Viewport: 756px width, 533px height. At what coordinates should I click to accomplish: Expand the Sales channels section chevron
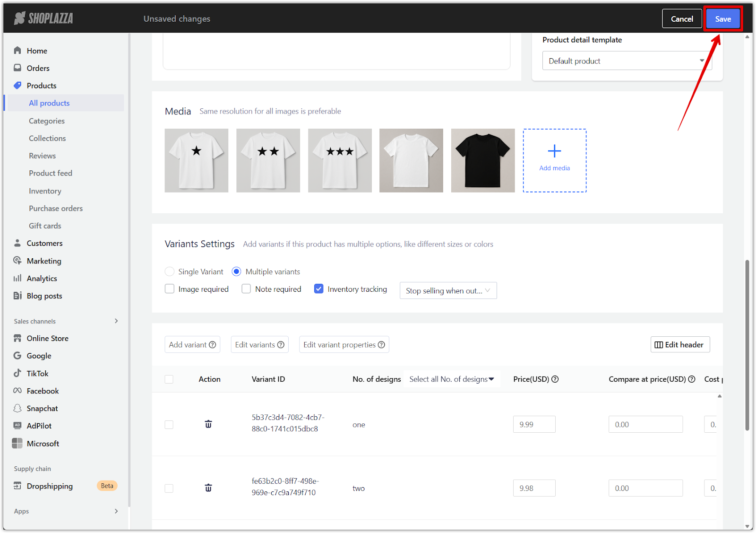point(116,321)
